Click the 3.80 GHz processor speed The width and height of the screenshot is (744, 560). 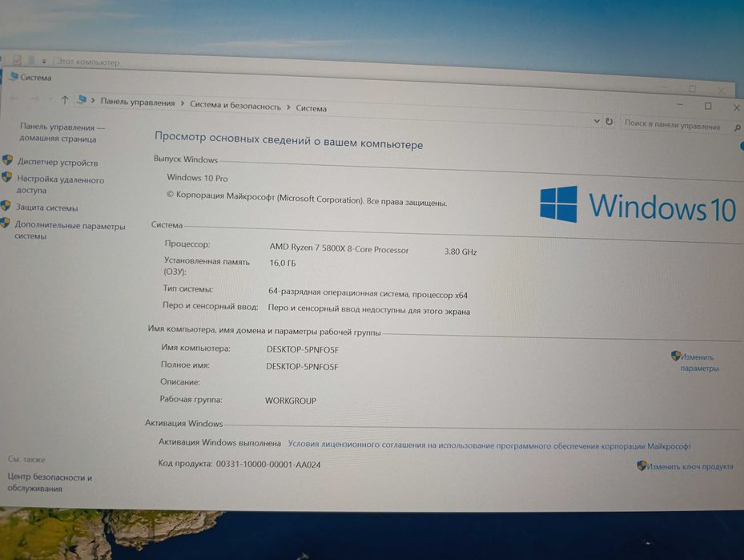tap(460, 252)
